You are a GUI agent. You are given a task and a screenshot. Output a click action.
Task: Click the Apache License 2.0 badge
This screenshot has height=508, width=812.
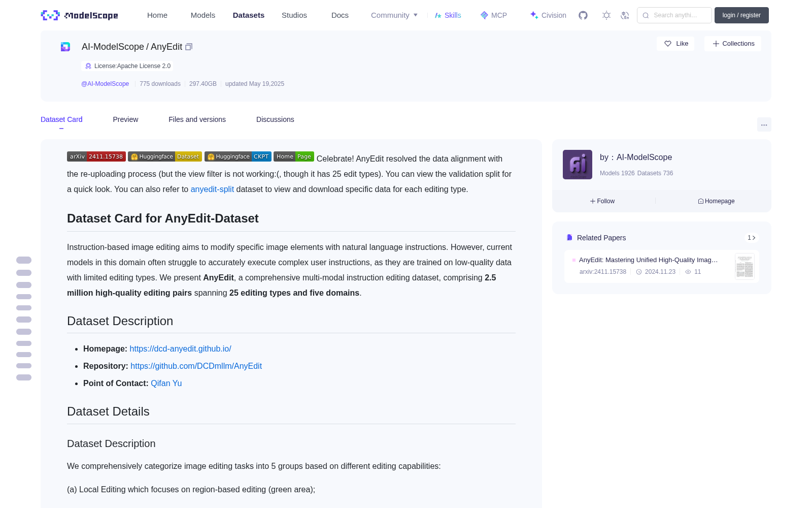(127, 66)
